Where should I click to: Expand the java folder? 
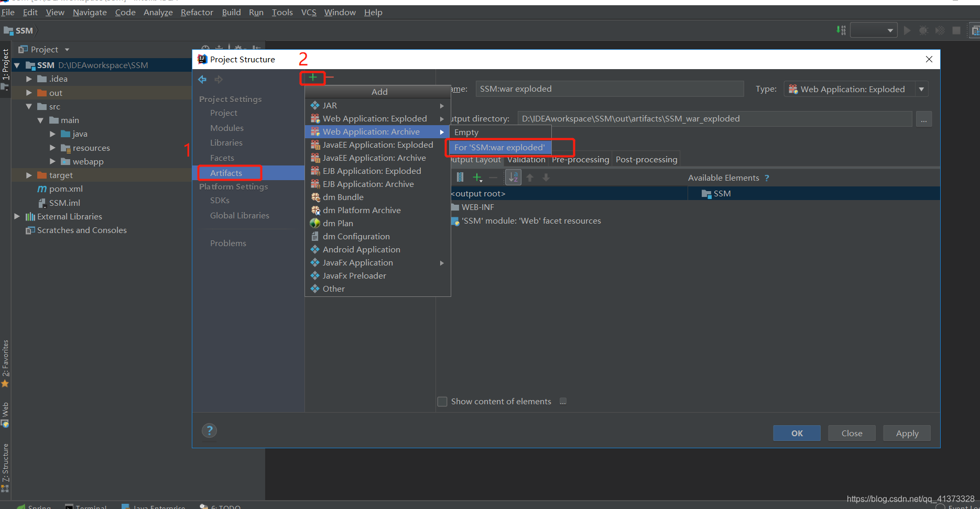[52, 134]
